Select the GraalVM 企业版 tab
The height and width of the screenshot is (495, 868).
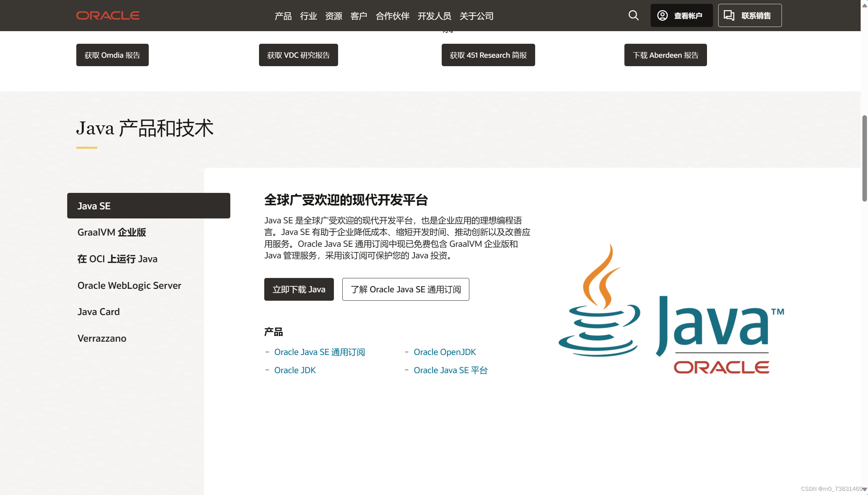pos(112,232)
